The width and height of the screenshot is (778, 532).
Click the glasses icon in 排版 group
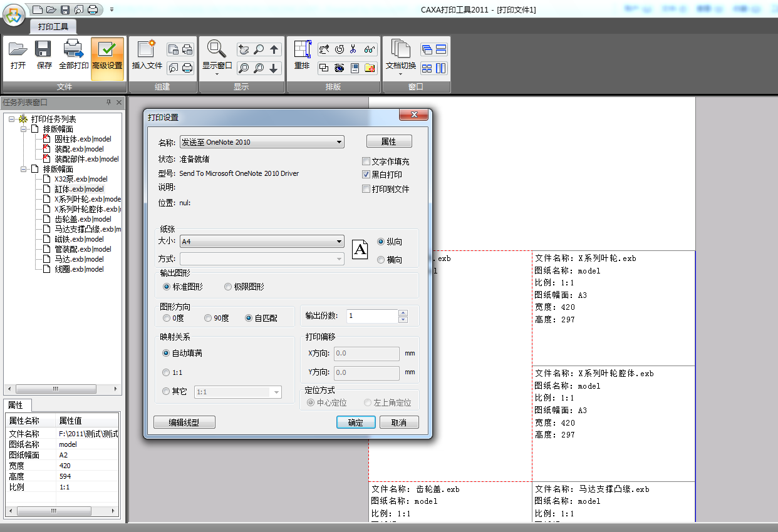(x=370, y=49)
